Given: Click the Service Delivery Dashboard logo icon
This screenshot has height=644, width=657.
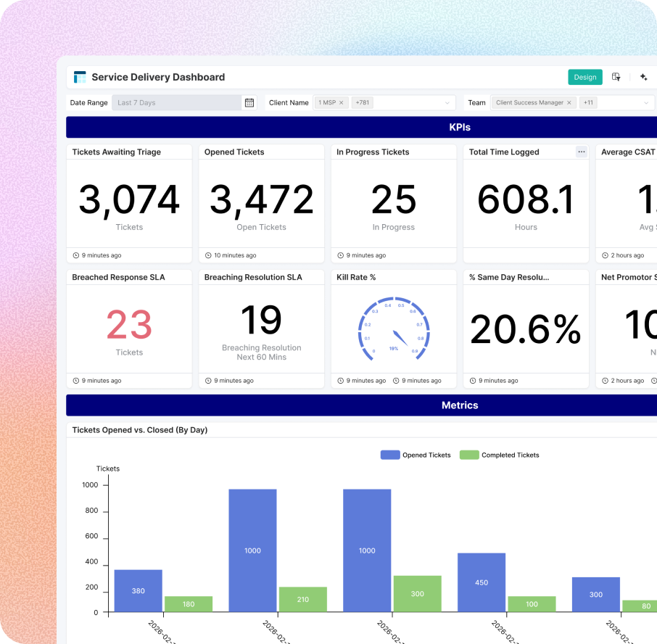Looking at the screenshot, I should point(80,77).
